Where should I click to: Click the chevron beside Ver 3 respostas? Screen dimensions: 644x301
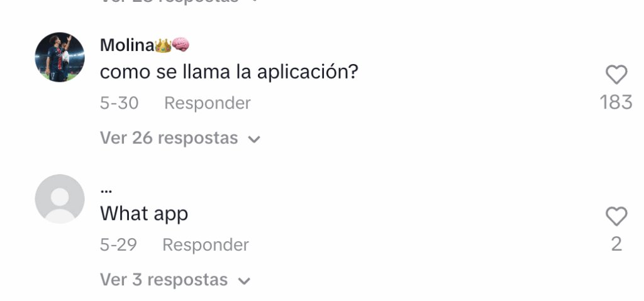point(245,281)
